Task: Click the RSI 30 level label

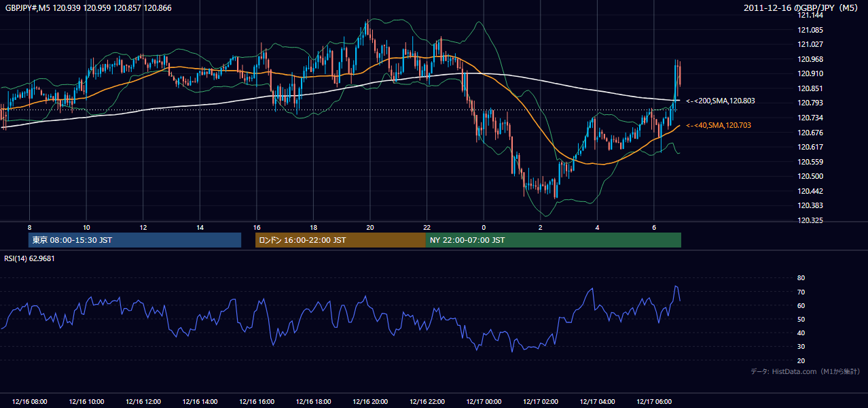Action: (x=801, y=347)
